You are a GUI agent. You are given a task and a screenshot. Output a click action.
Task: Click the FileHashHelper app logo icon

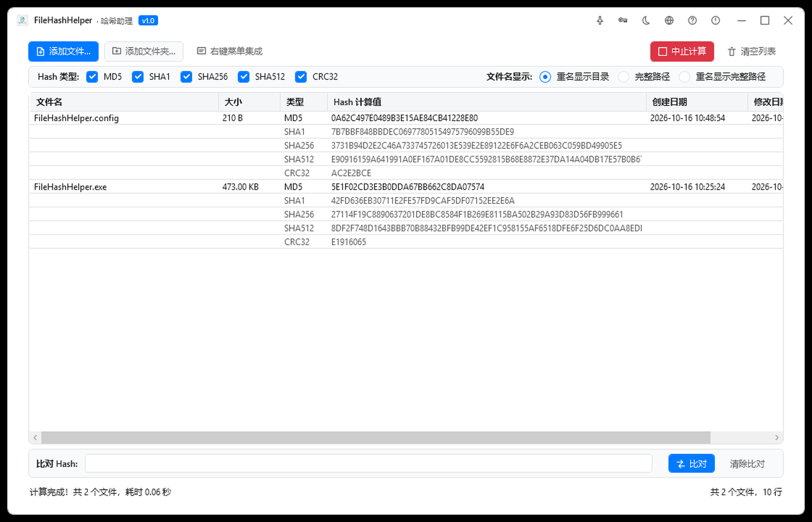click(22, 20)
